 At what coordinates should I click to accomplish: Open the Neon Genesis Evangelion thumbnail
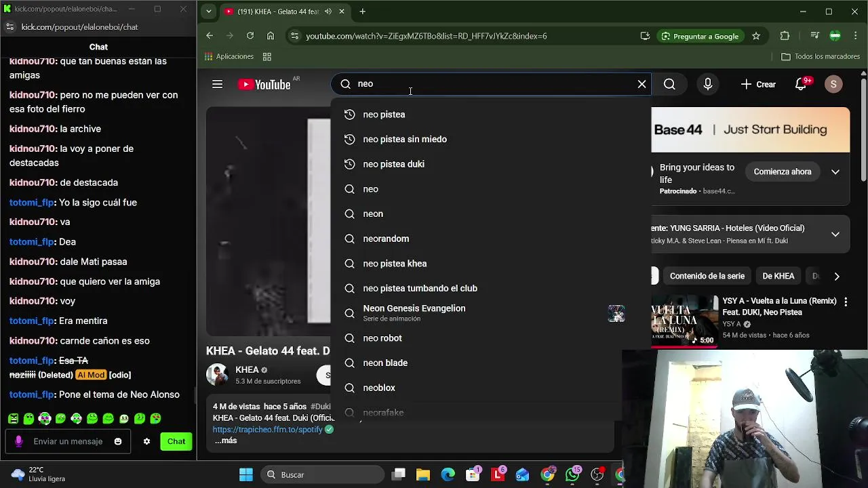[x=616, y=313]
